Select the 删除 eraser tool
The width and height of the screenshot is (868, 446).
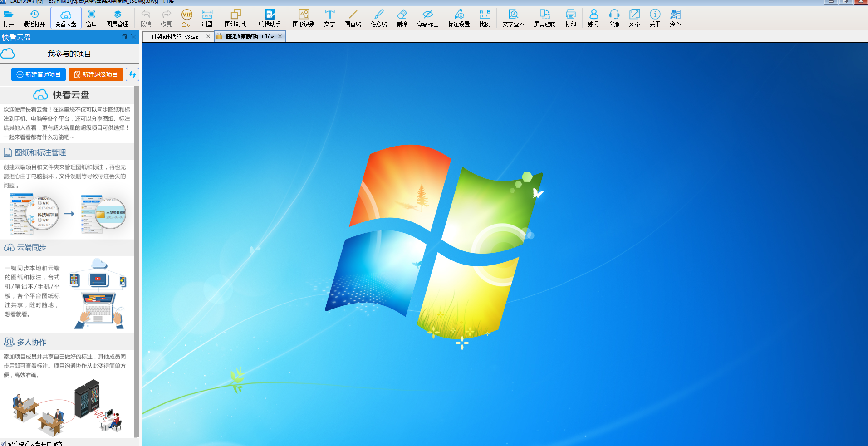(402, 18)
